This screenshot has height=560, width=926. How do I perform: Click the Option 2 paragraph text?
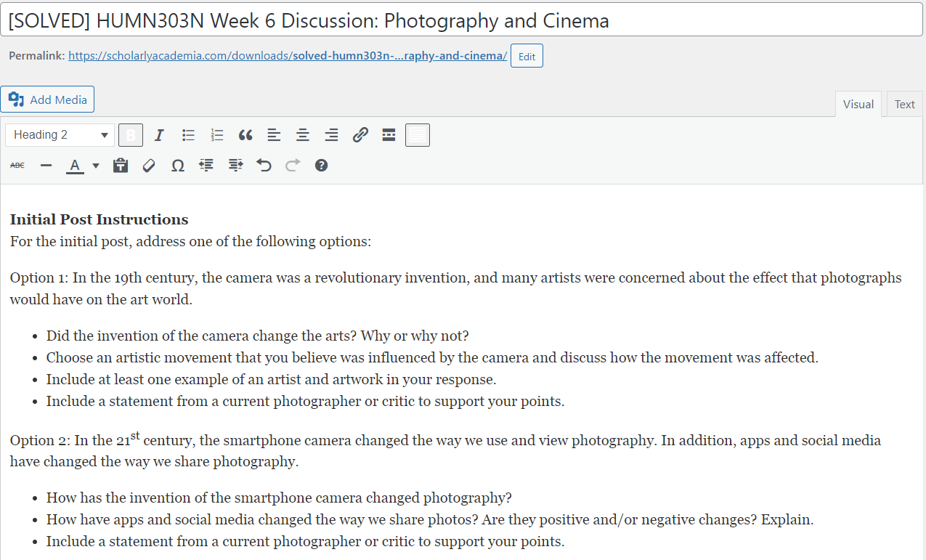445,450
